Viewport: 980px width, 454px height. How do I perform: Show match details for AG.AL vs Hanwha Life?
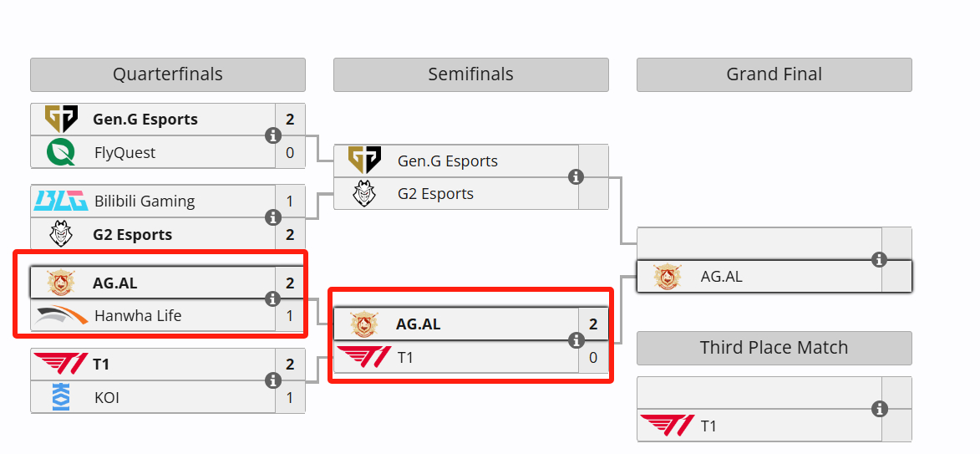tap(272, 299)
